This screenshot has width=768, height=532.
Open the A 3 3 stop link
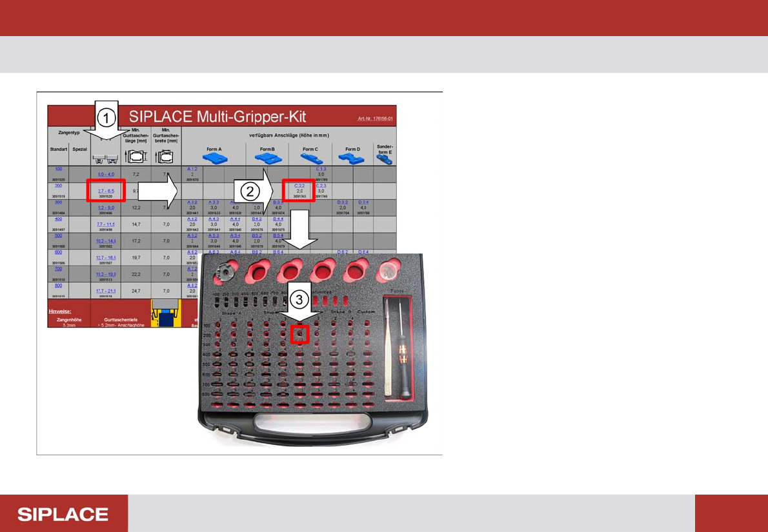click(x=214, y=202)
